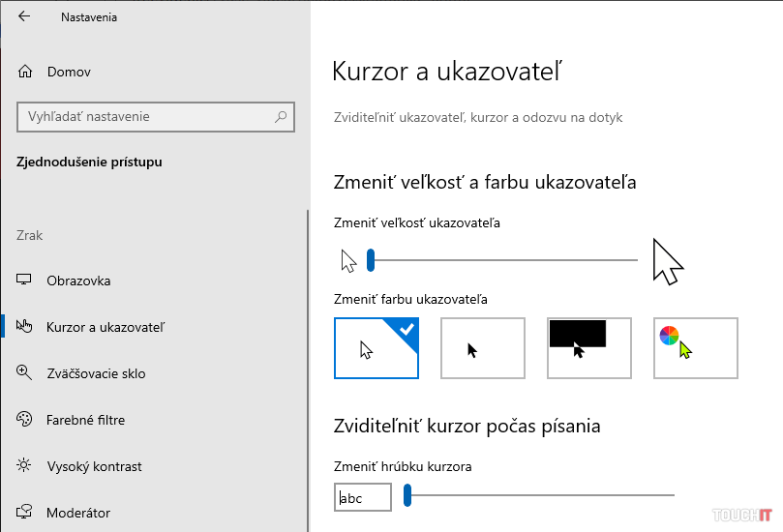The image size is (783, 532).
Task: Click the Moderátor icon
Action: tap(25, 513)
